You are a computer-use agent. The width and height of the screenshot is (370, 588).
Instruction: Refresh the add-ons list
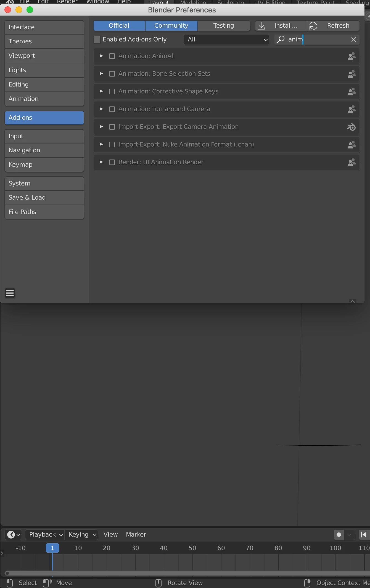click(334, 26)
